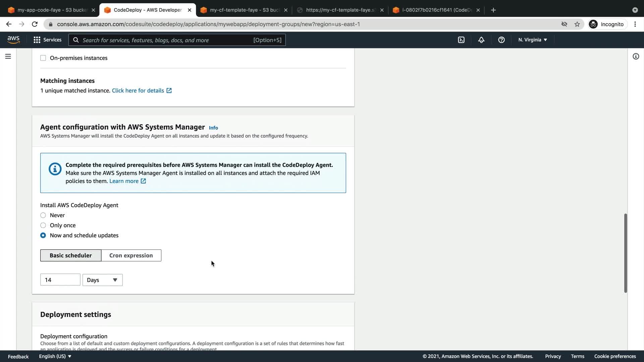644x362 pixels.
Task: Click the page vertical scrollbar
Action: (x=626, y=253)
